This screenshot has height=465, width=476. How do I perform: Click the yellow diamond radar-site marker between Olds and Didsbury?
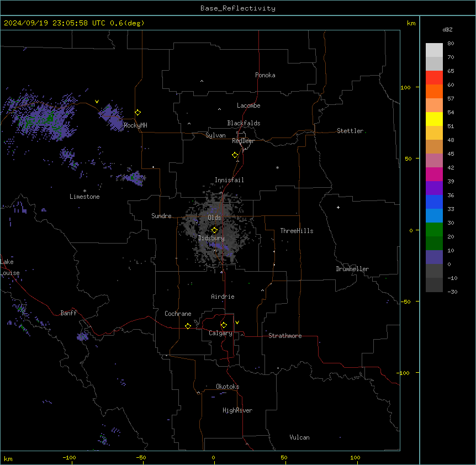click(215, 230)
